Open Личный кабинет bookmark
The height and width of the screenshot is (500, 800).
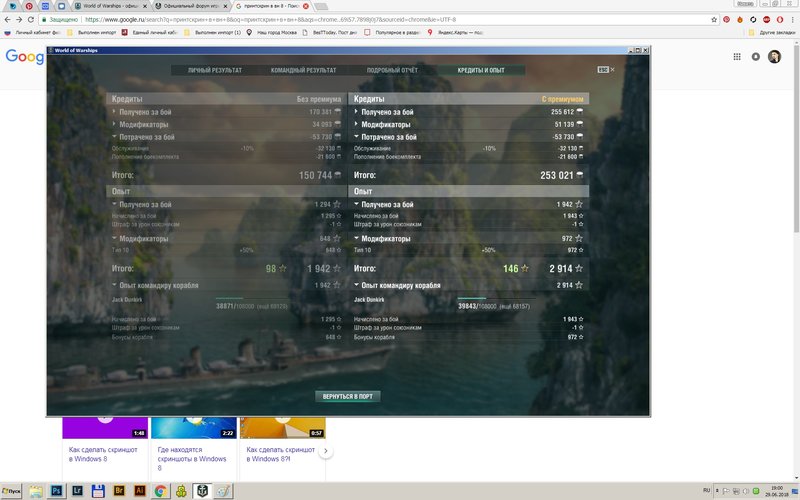pyautogui.click(x=33, y=32)
